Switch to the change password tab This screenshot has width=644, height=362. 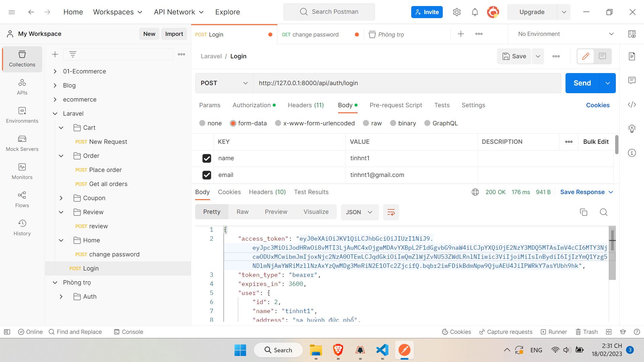coord(315,34)
